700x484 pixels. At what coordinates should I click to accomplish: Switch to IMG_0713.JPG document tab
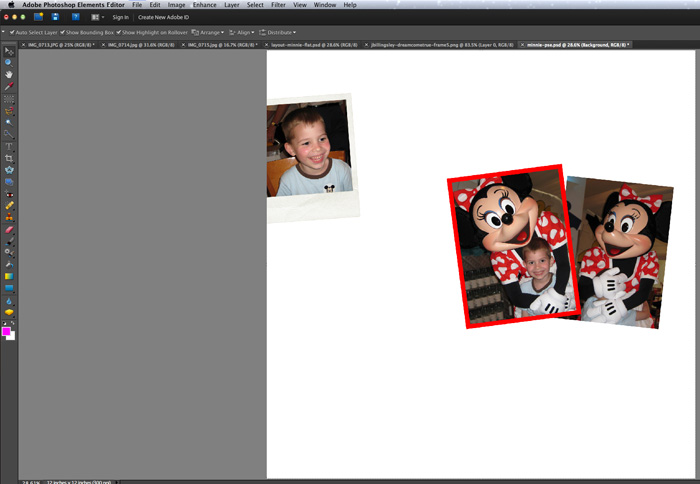(x=61, y=45)
